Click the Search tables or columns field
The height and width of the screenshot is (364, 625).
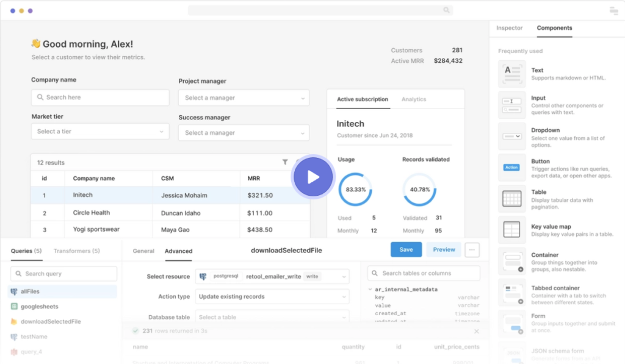point(424,273)
